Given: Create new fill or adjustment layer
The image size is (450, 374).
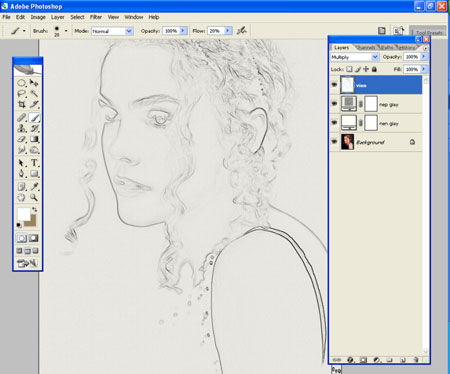Looking at the screenshot, I should click(x=377, y=360).
